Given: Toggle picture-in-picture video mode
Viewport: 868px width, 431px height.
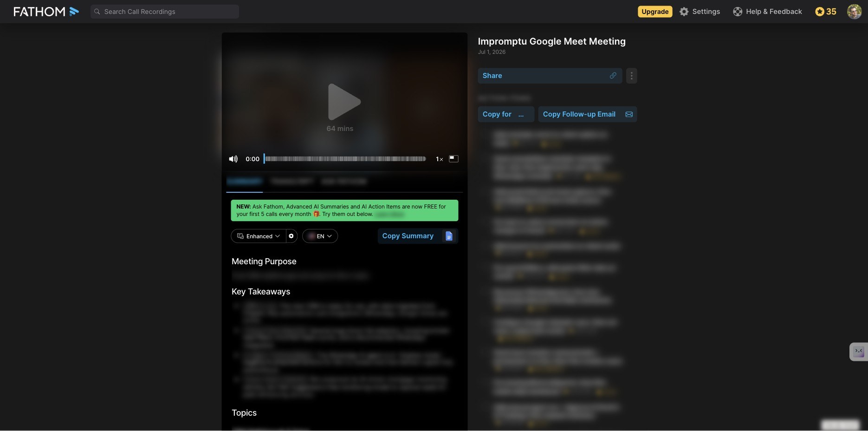Looking at the screenshot, I should tap(453, 159).
